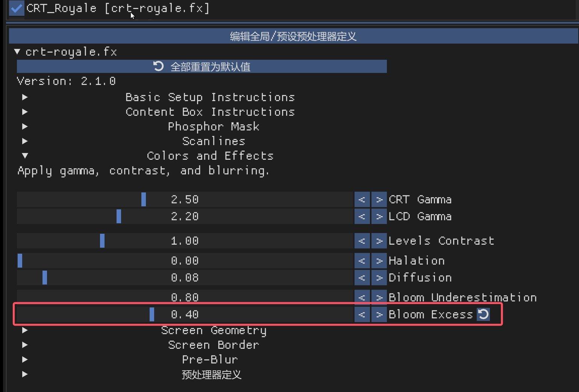Expand the Screen Geometry section
Viewport: 579px width, 392px height.
pyautogui.click(x=25, y=330)
